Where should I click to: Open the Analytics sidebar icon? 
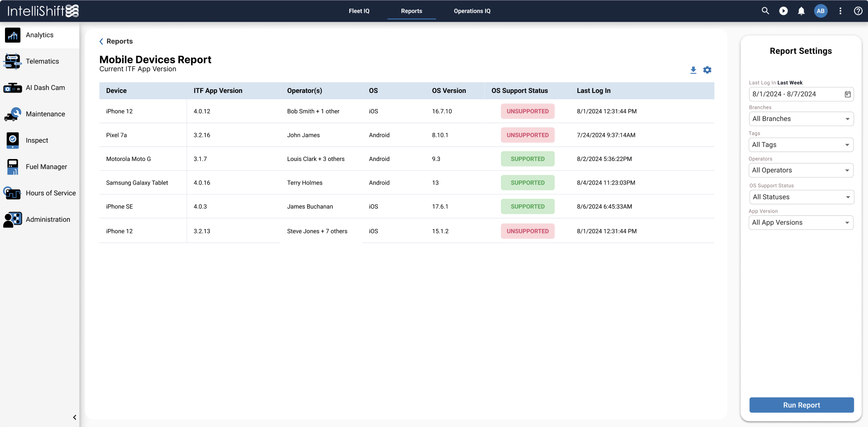click(x=13, y=35)
